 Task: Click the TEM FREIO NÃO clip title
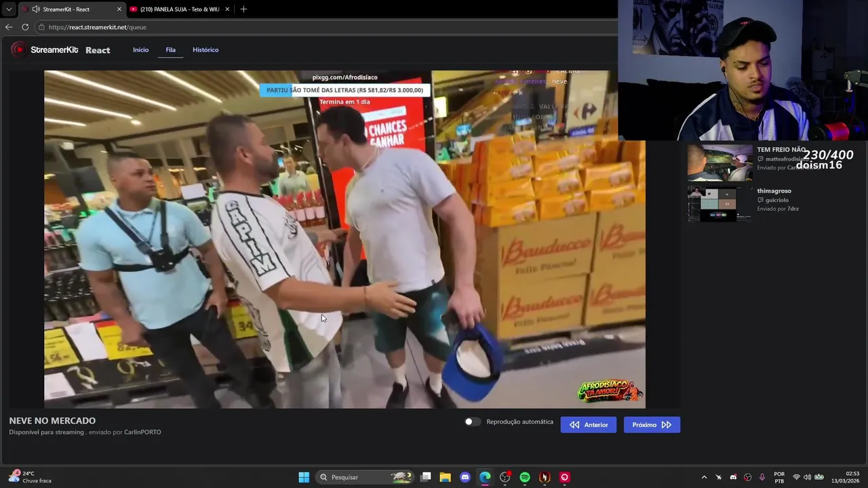pos(781,150)
